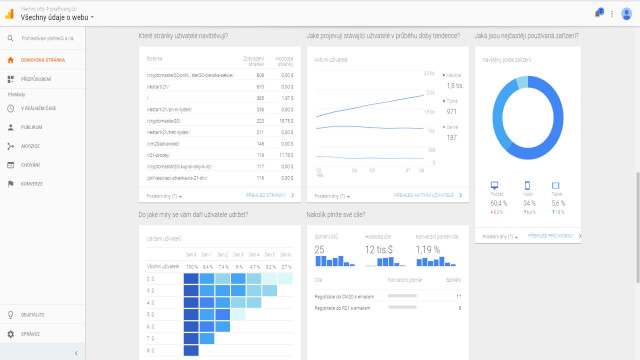Click the Chování window icon
The height and width of the screenshot is (360, 640).
click(11, 165)
